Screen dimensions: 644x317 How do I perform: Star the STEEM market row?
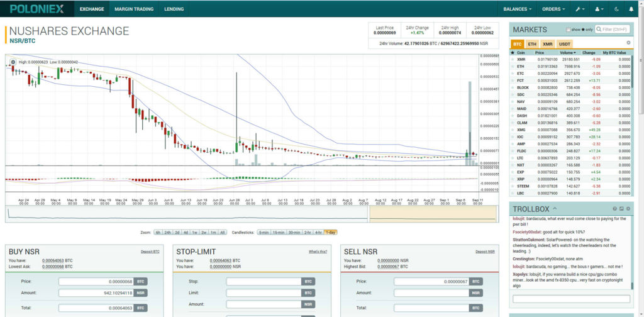tap(512, 186)
